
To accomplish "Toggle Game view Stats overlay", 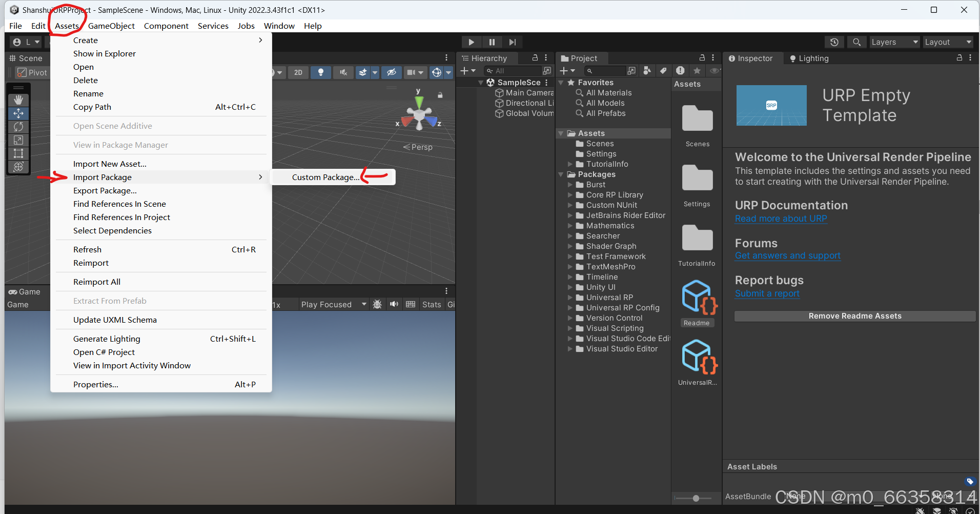I will pyautogui.click(x=432, y=304).
